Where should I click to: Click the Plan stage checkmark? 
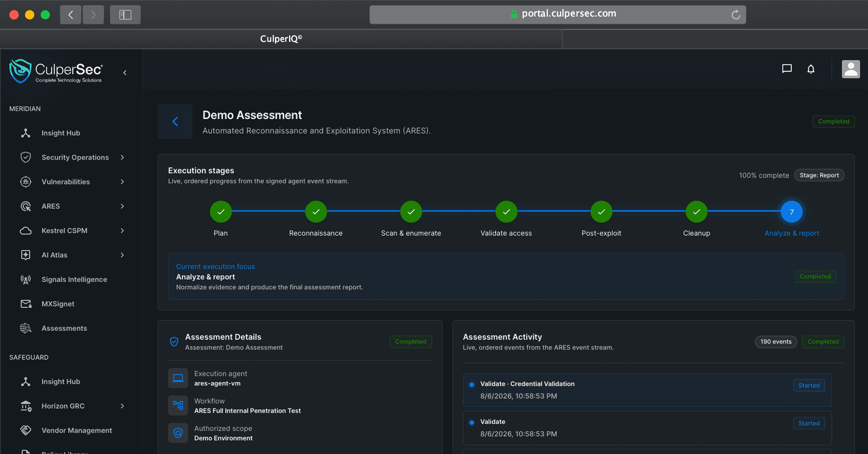(x=221, y=212)
